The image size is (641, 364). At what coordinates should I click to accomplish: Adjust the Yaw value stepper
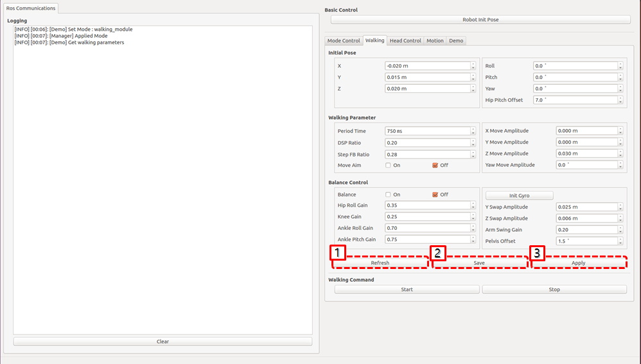pyautogui.click(x=620, y=89)
